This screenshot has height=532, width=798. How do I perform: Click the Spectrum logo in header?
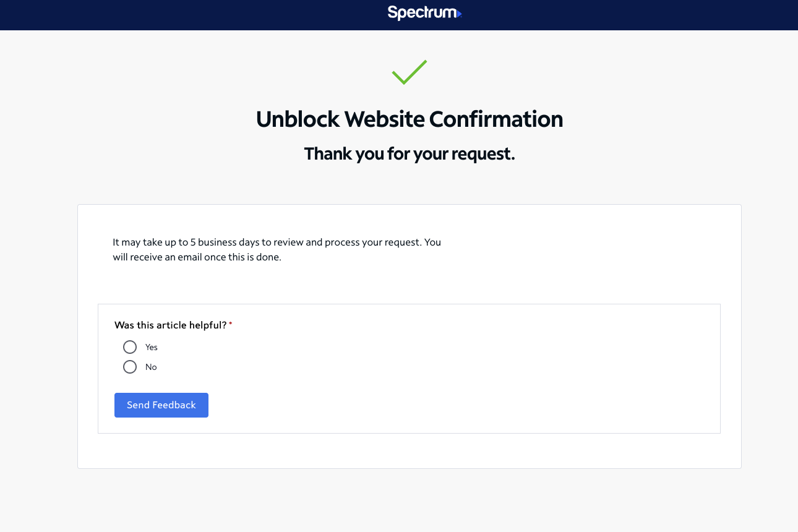click(x=424, y=13)
